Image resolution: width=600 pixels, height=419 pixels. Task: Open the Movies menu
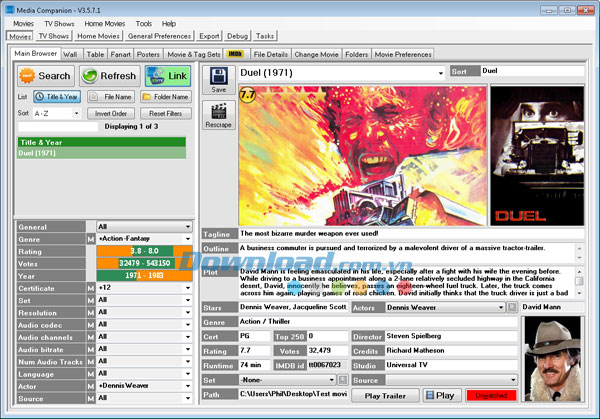coord(23,24)
